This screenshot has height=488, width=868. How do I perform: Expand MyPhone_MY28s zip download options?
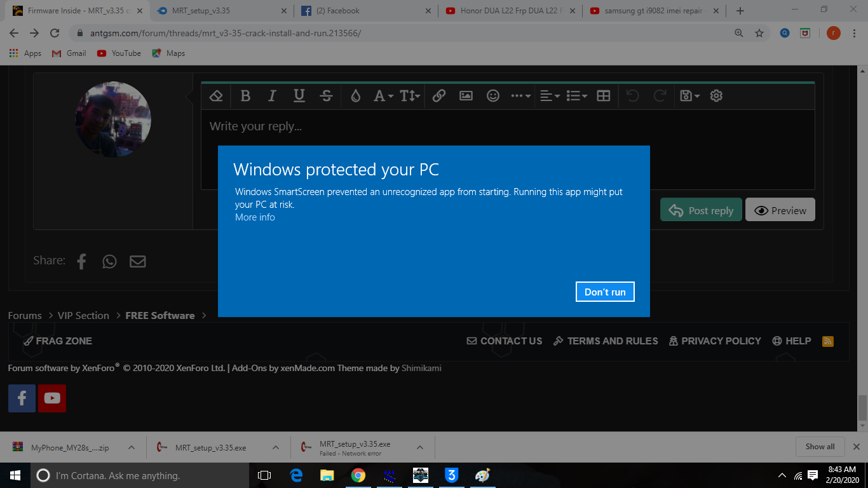[x=131, y=447]
